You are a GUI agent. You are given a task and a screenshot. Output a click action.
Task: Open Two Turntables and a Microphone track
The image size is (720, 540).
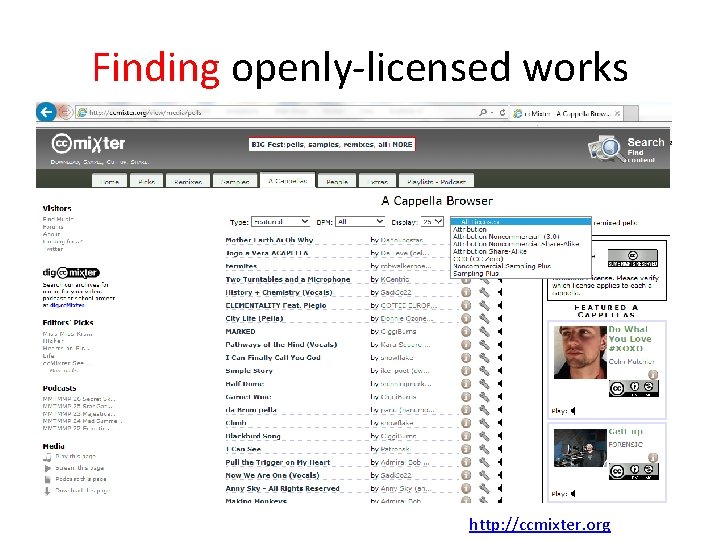[288, 279]
